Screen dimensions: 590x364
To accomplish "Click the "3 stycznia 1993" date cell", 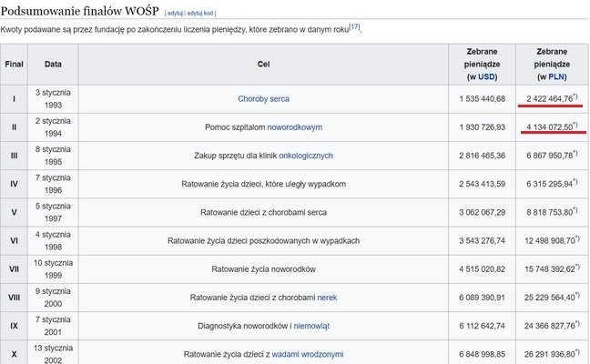I will (54, 98).
